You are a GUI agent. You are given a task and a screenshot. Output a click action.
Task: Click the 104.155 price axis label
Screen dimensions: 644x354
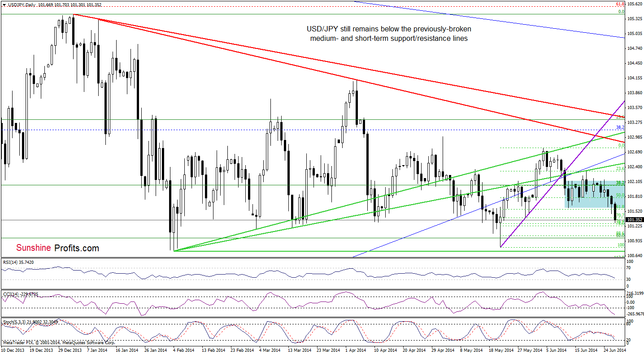635,78
